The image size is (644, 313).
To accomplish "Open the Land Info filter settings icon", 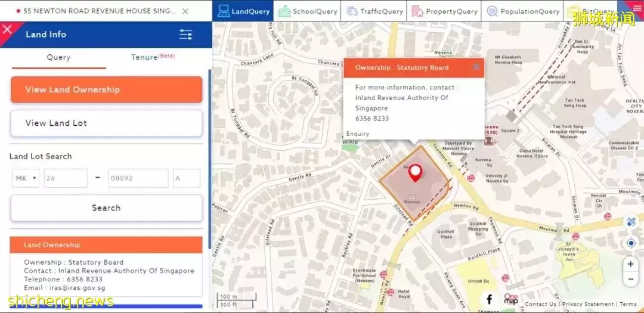I will click(185, 35).
